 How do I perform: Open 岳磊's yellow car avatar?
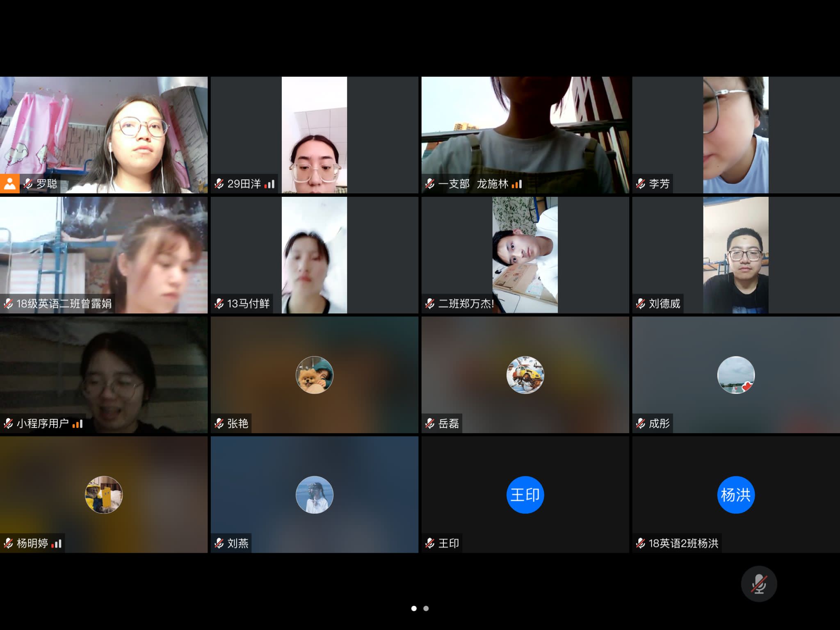[x=525, y=375]
